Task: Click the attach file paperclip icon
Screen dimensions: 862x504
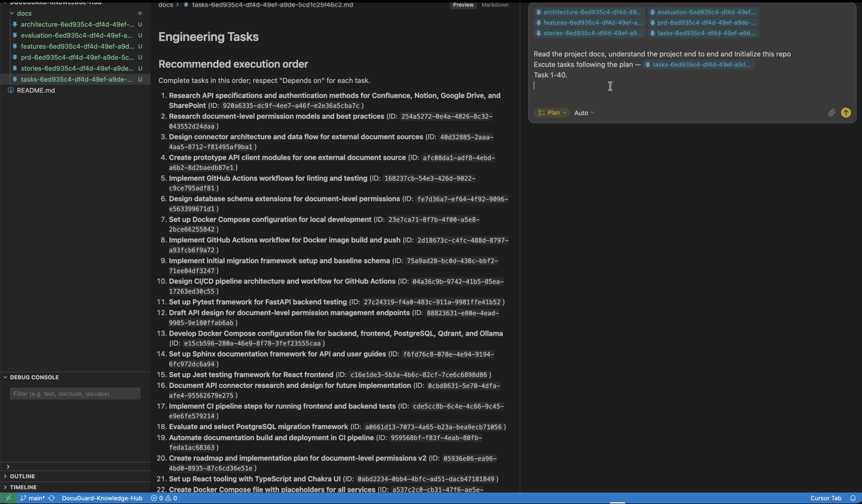Action: point(832,113)
